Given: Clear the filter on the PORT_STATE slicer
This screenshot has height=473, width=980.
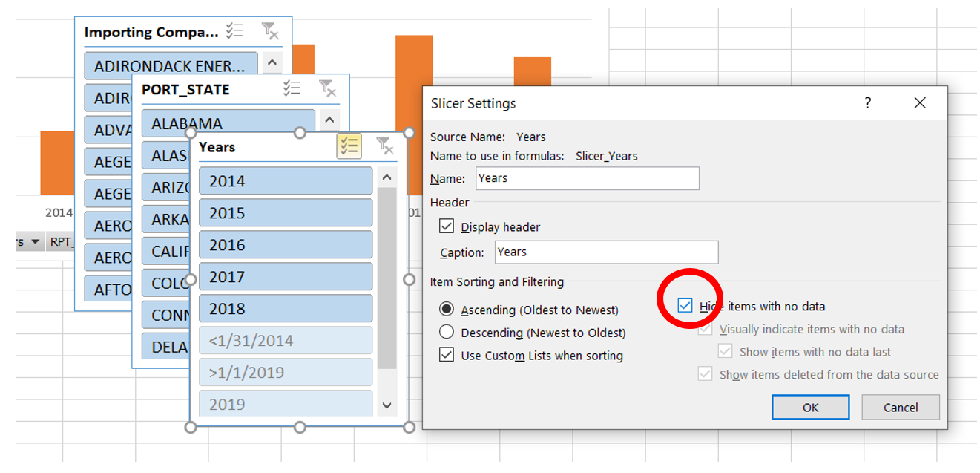Looking at the screenshot, I should pos(328,88).
